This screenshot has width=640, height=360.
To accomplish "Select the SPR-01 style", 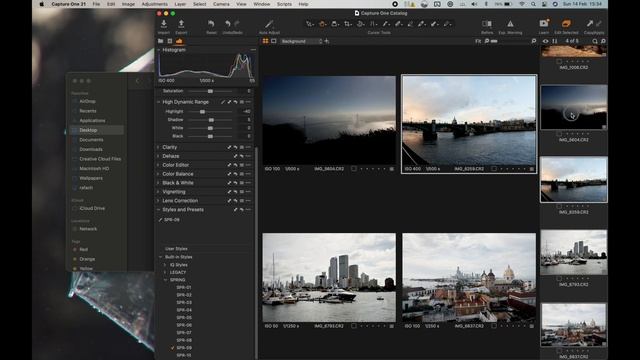I will (184, 288).
